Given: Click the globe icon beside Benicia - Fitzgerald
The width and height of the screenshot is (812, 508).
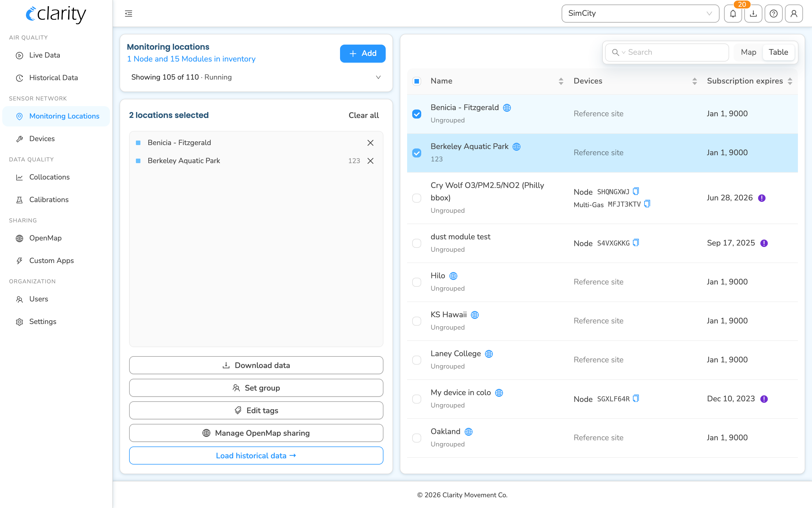Looking at the screenshot, I should click(507, 108).
